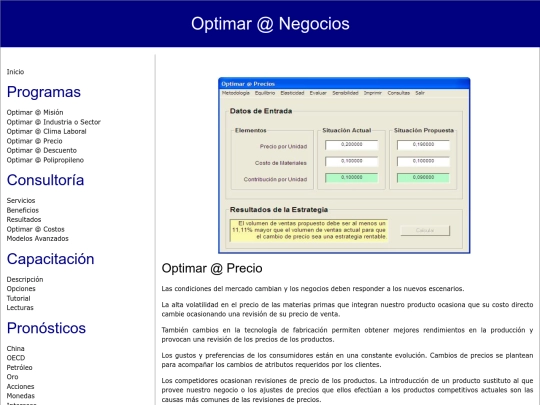Click Situación Propuesta Contribución por Unidad field
This screenshot has height=405, width=540.
tap(423, 178)
